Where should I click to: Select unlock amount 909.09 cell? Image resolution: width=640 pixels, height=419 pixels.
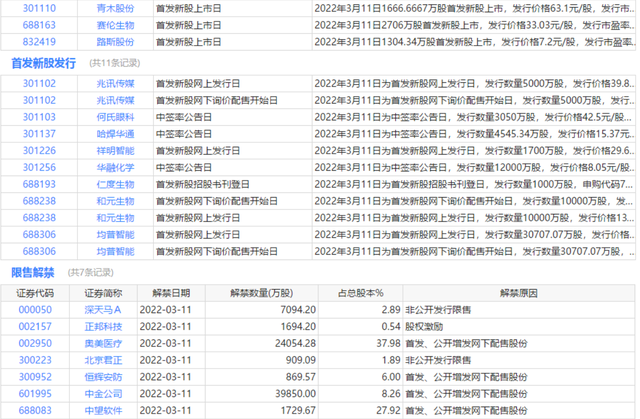262,360
